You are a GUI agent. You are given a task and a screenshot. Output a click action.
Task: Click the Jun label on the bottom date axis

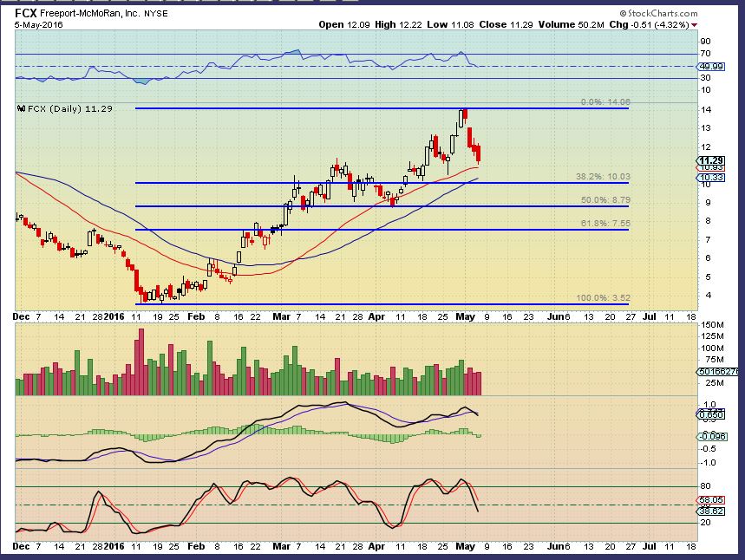pos(555,546)
